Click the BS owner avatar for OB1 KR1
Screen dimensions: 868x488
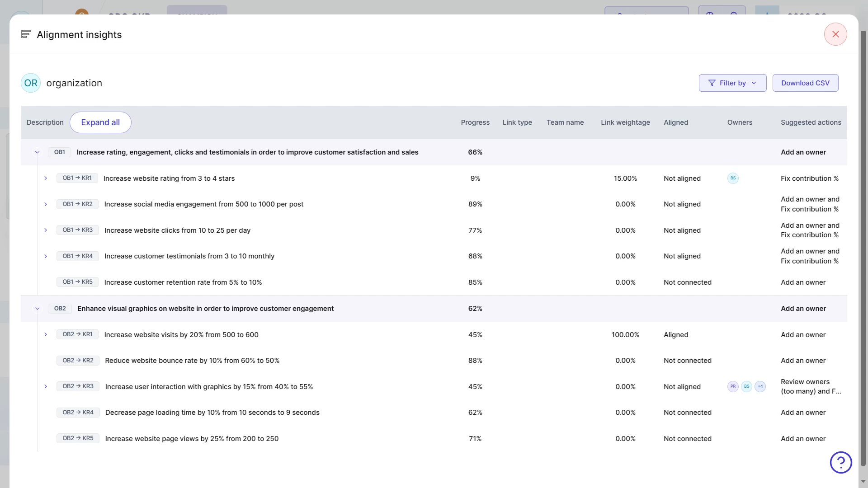pos(733,178)
